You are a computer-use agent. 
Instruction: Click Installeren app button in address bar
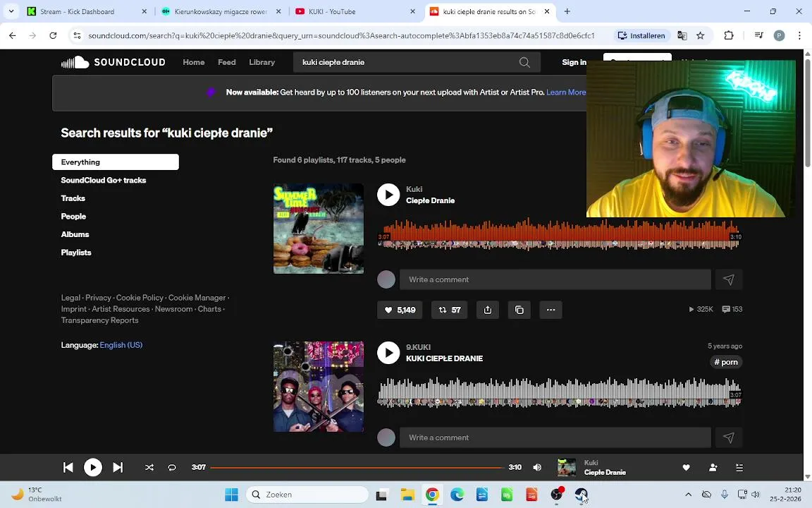click(x=641, y=36)
